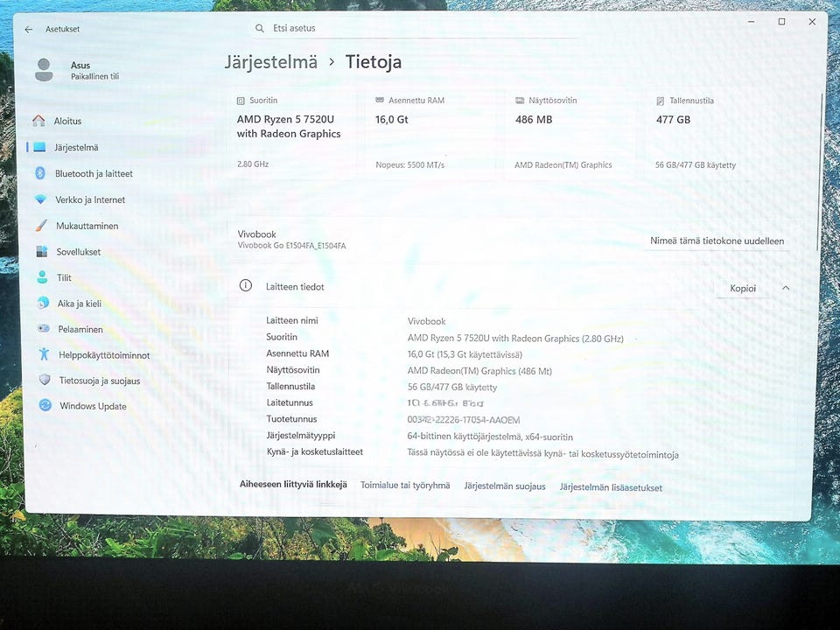Click the Kopioi button

tap(743, 288)
